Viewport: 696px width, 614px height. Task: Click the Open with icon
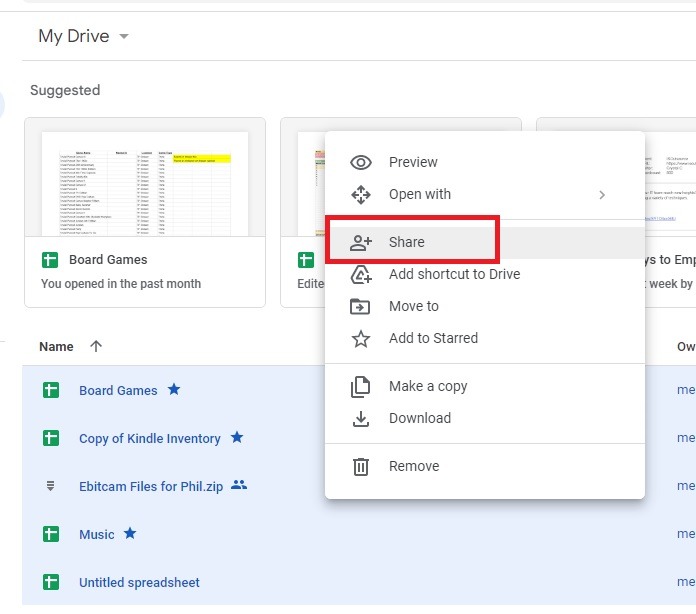click(361, 194)
